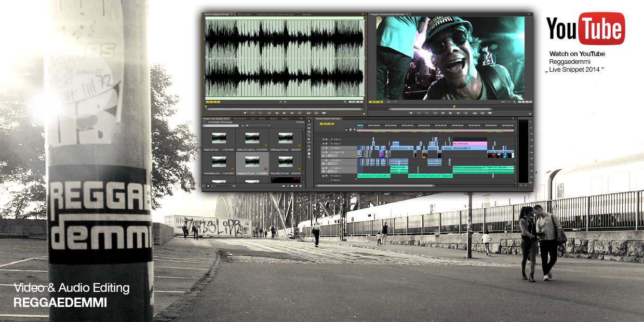Expand the Video 2 track
This screenshot has width=644, height=322.
click(x=332, y=148)
